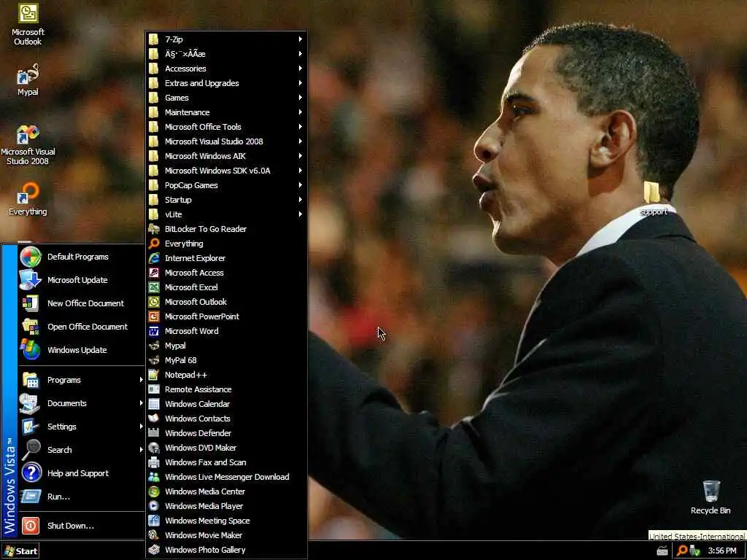
Task: Expand the Games submenu
Action: [x=226, y=98]
